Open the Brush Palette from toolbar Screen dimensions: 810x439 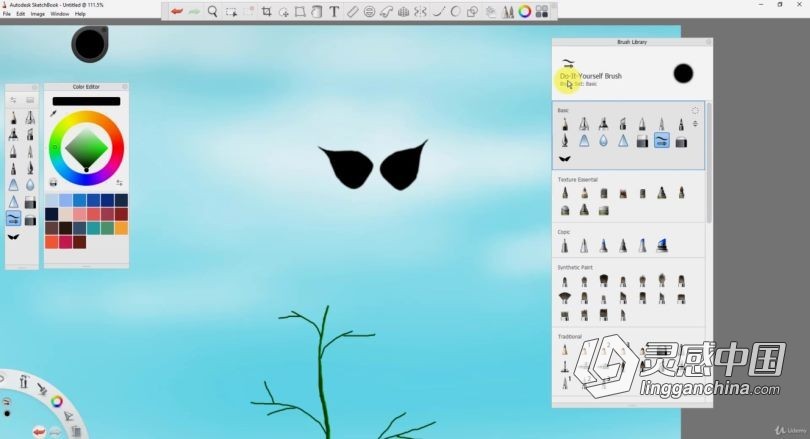(x=508, y=11)
